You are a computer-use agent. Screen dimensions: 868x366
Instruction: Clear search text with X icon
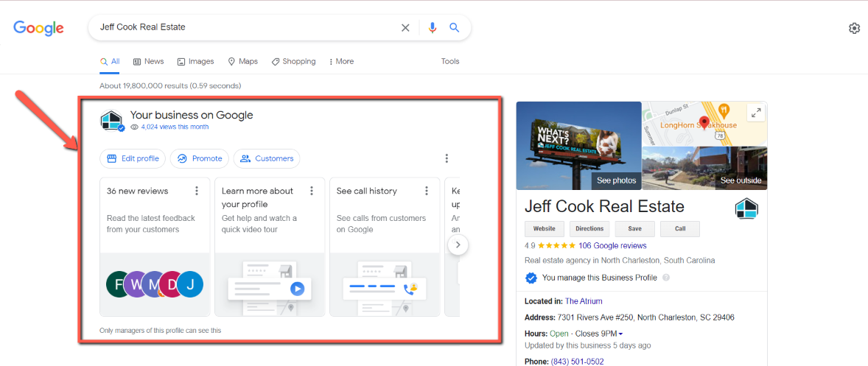pyautogui.click(x=405, y=28)
